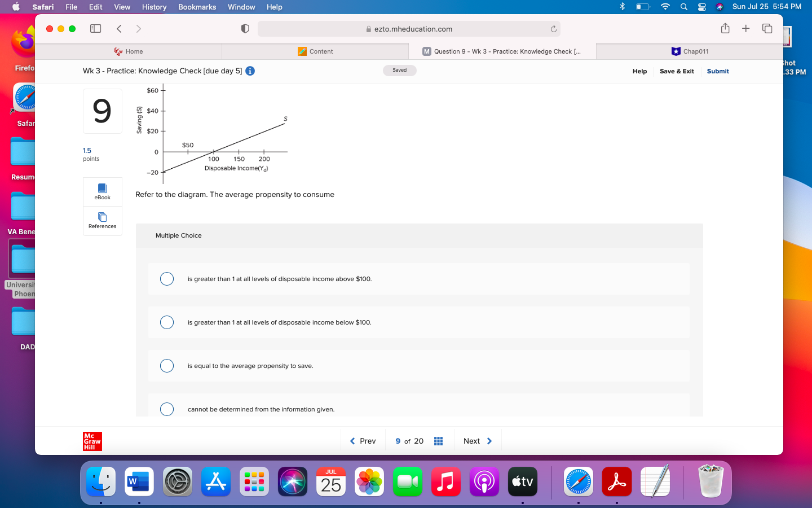Screen dimensions: 812x508
Task: Open the History menu
Action: tap(154, 7)
